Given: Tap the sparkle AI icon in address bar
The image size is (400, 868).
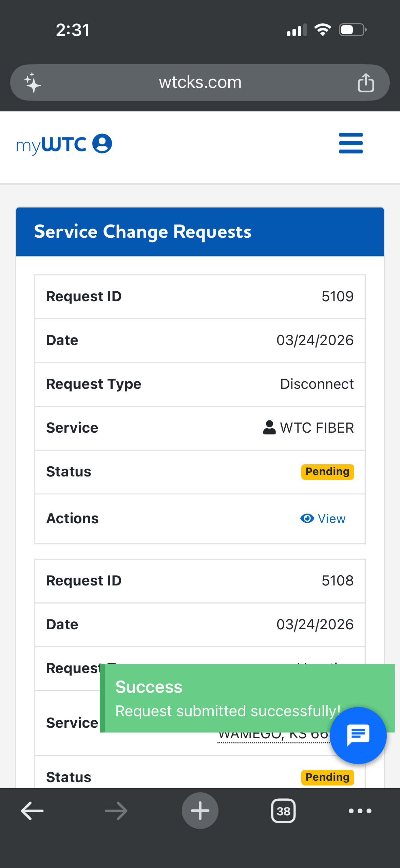Looking at the screenshot, I should pos(33,83).
